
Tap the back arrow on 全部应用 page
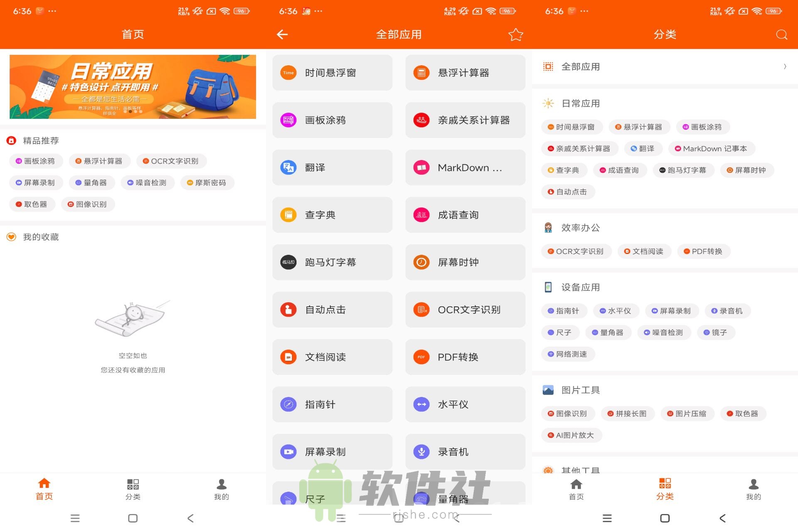(x=282, y=34)
